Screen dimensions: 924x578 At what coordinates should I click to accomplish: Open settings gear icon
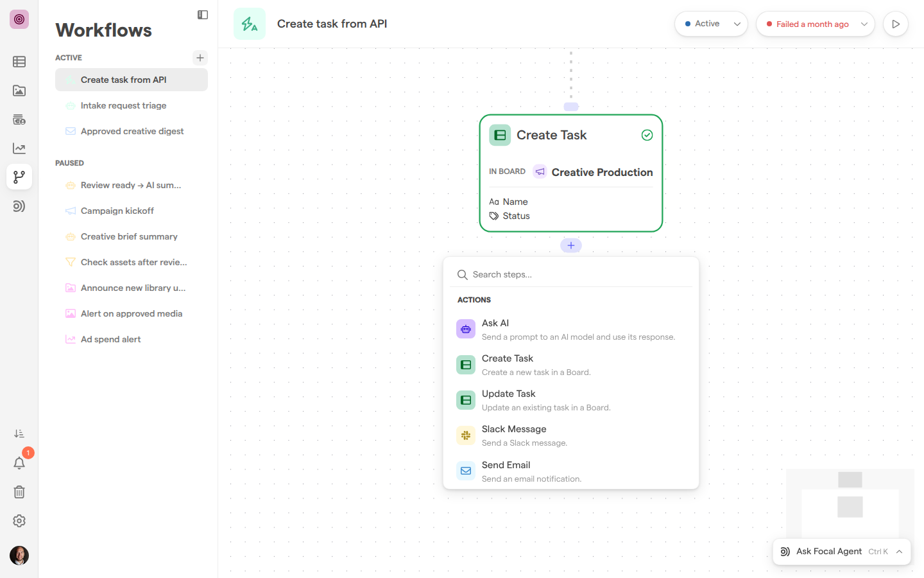click(19, 521)
